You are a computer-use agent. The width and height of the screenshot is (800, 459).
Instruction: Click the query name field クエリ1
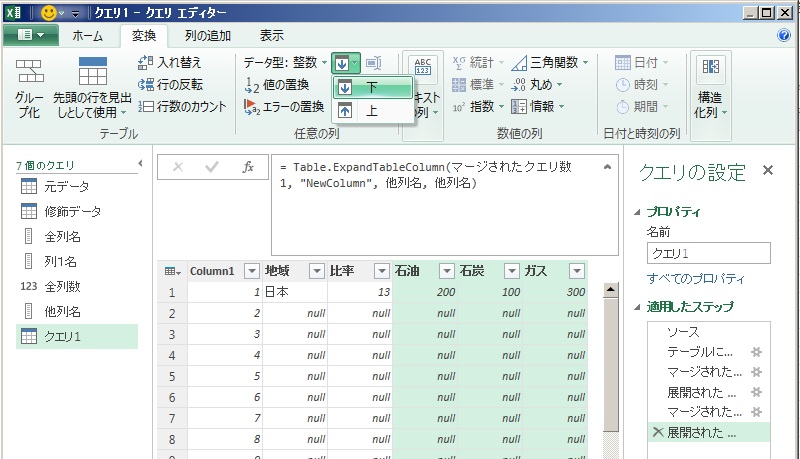709,253
